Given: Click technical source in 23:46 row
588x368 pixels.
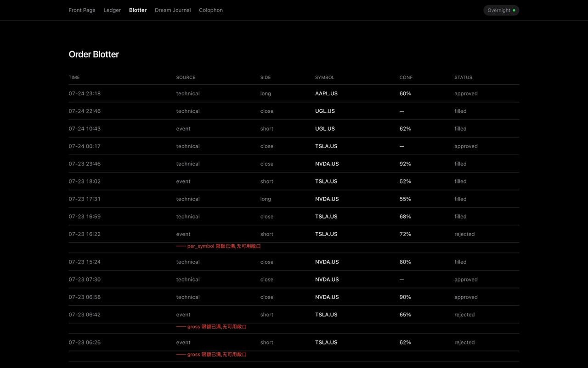Looking at the screenshot, I should pos(188,164).
